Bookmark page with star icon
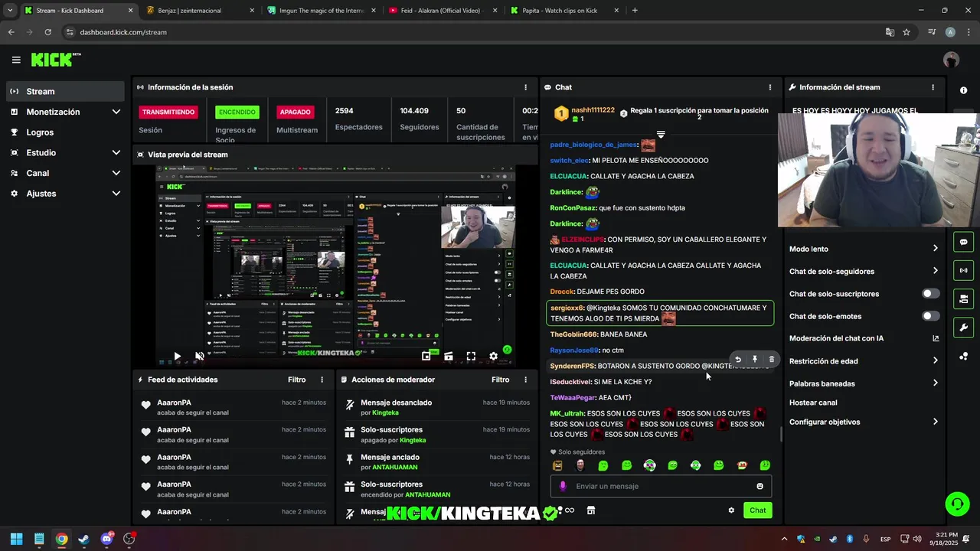Image resolution: width=980 pixels, height=551 pixels. (x=906, y=32)
